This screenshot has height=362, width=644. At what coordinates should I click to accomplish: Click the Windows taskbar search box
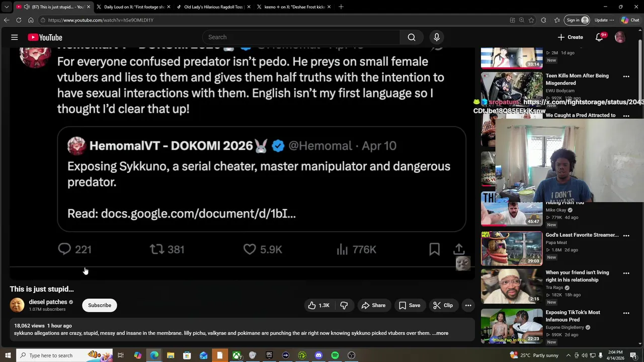64,355
